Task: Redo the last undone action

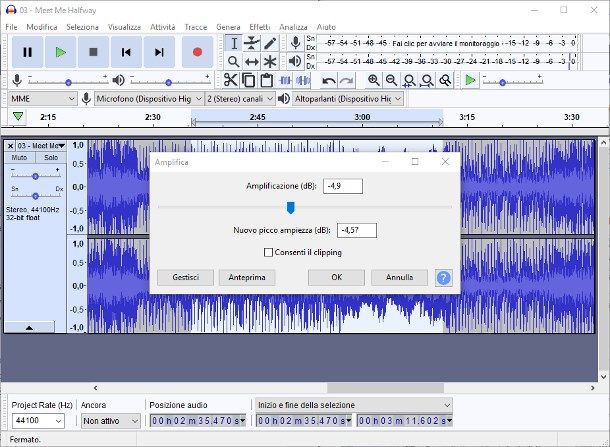Action: 346,81
